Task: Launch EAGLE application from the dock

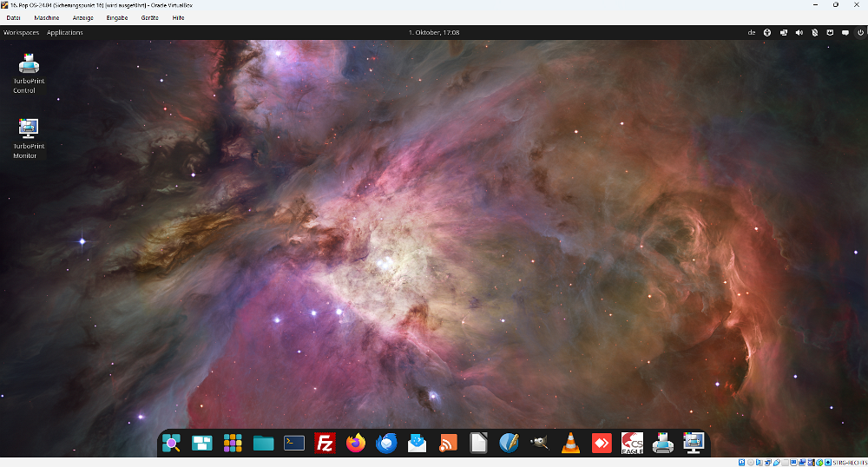Action: click(x=632, y=444)
